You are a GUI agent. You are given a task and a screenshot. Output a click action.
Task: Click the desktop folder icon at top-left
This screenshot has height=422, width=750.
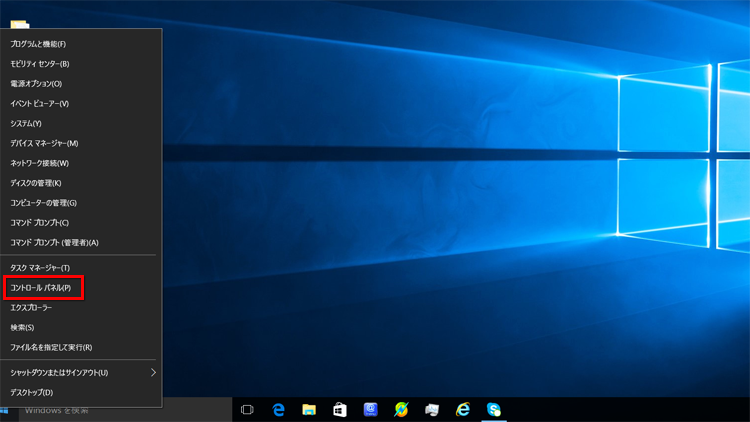point(19,24)
